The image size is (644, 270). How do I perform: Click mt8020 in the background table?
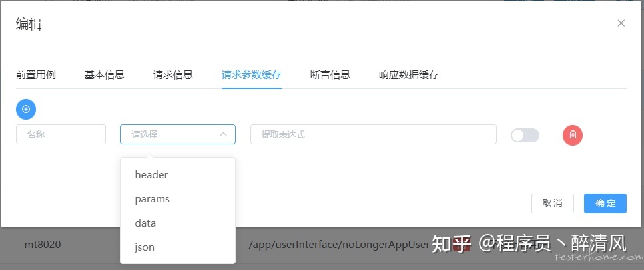click(43, 245)
